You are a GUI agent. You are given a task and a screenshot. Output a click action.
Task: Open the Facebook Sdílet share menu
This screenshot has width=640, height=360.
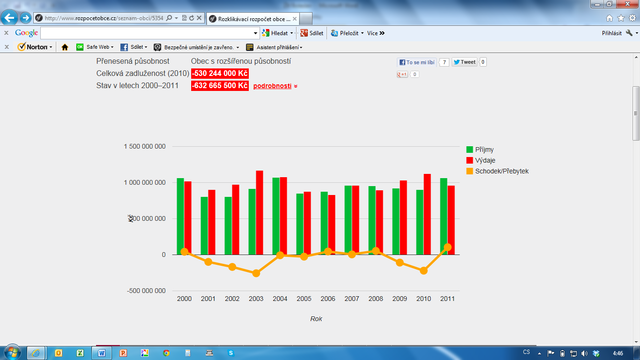(134, 47)
